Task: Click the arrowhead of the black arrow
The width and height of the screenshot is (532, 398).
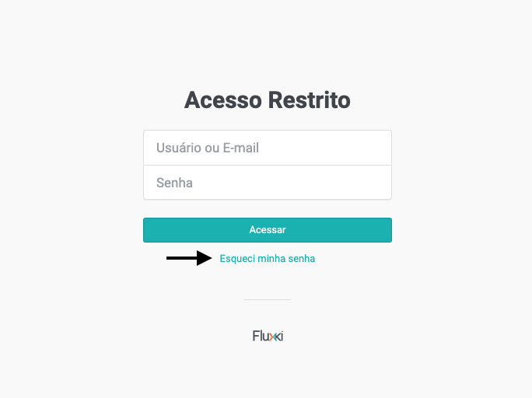Action: coord(205,258)
